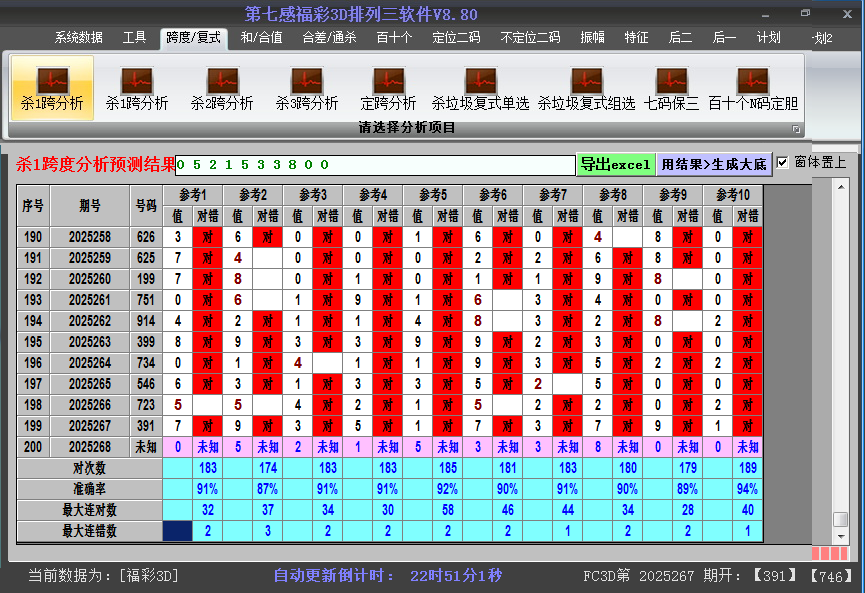This screenshot has height=593, width=865.
Task: Click the table's vertical scrollbar thumb
Action: [x=841, y=519]
